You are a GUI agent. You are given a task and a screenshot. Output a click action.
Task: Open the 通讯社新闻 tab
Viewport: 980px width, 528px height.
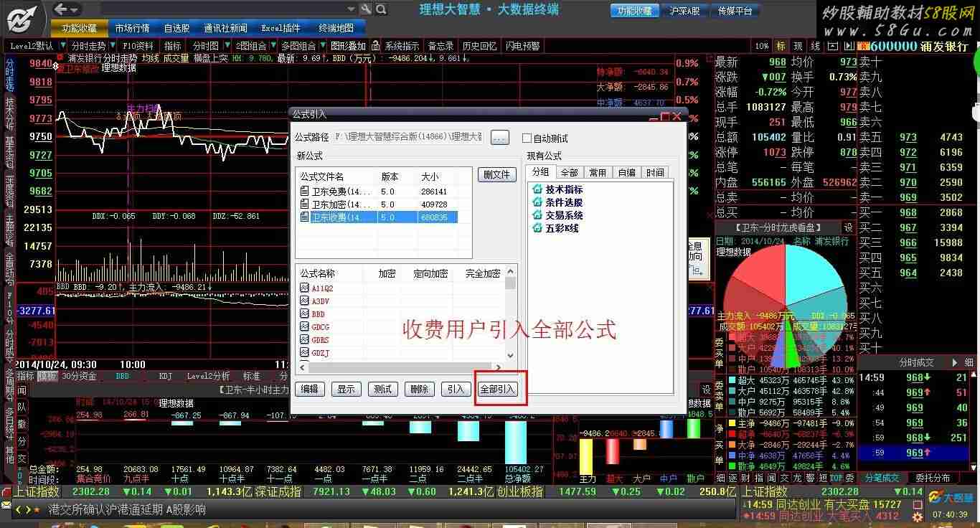[x=225, y=28]
